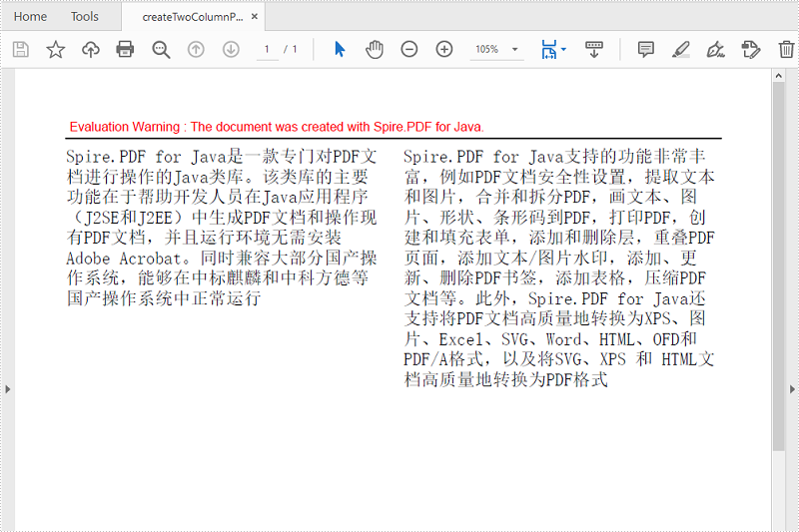Select the createTwoColumnP... document tab
This screenshot has height=532, width=799.
(x=193, y=17)
